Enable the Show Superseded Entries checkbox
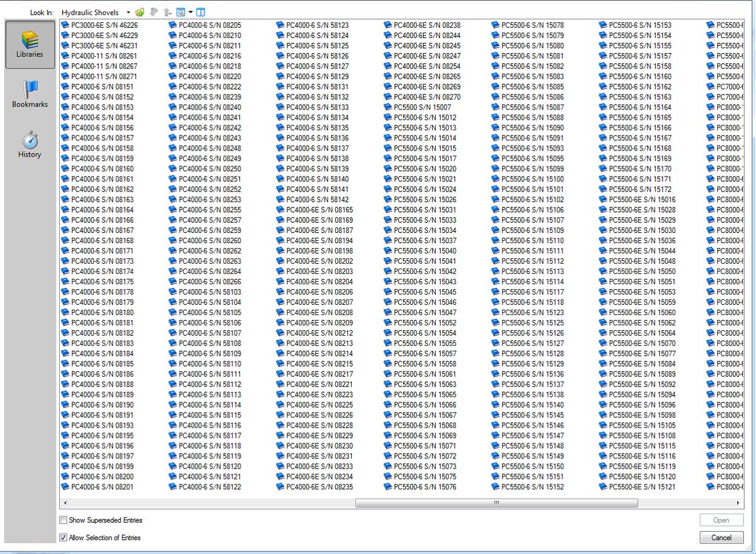The image size is (756, 554). coord(63,520)
